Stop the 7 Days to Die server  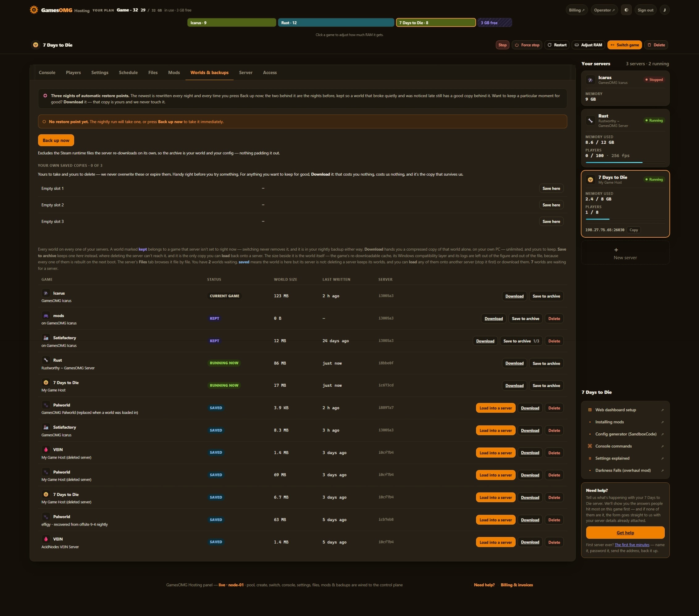[502, 45]
